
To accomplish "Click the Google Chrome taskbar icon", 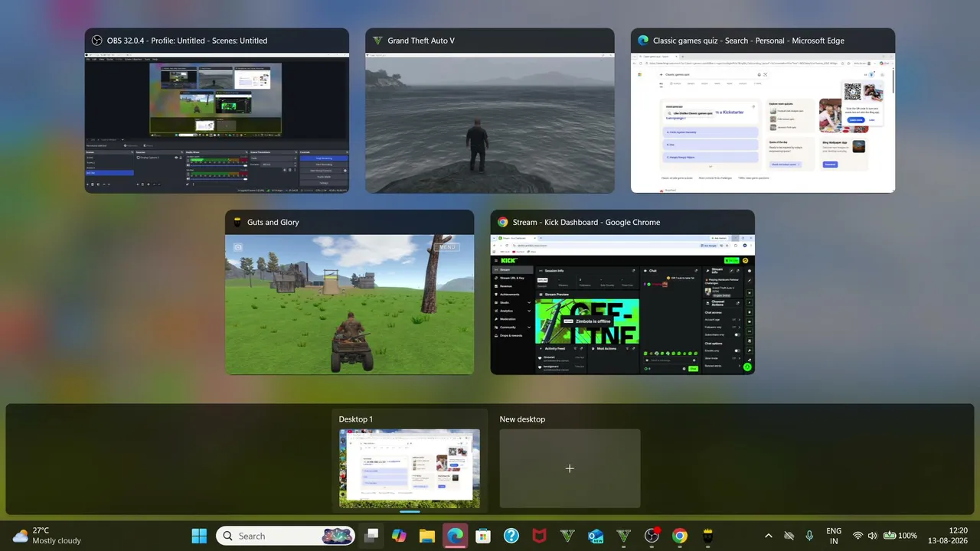I will 680,536.
